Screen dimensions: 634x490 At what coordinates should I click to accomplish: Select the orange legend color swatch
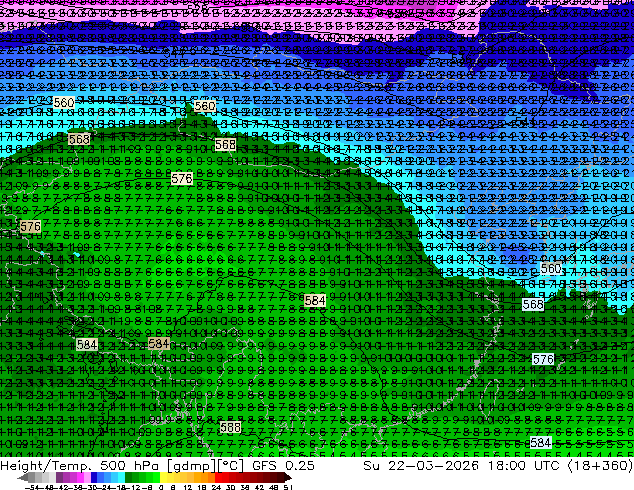coord(205,478)
